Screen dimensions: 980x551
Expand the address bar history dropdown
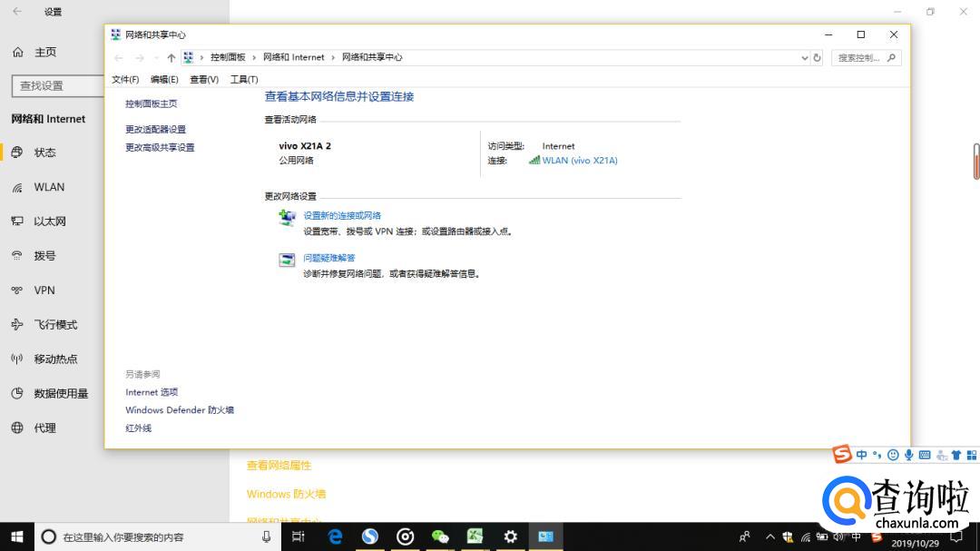tap(804, 57)
